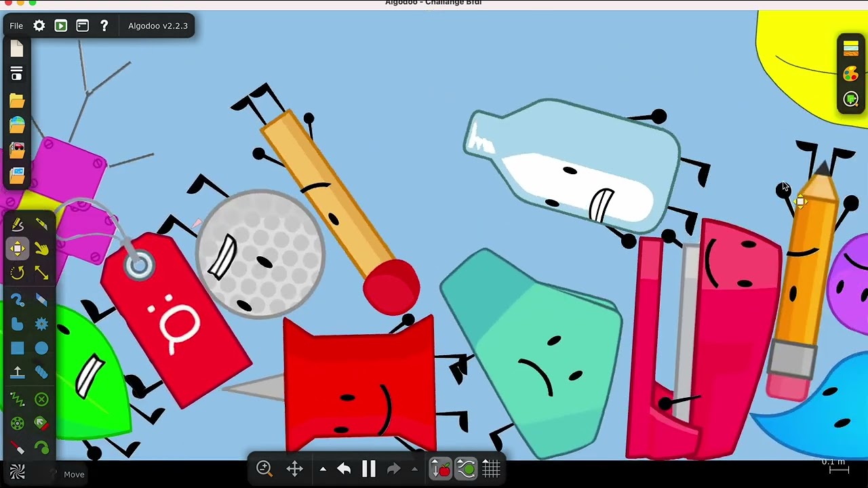The height and width of the screenshot is (488, 868).
Task: Undo the last action
Action: 344,468
